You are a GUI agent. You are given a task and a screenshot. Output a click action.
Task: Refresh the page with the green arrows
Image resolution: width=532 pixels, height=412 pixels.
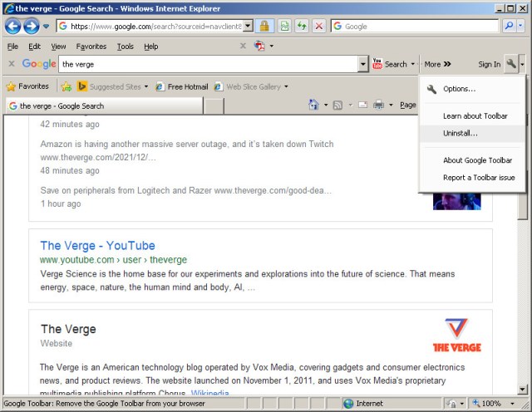302,26
